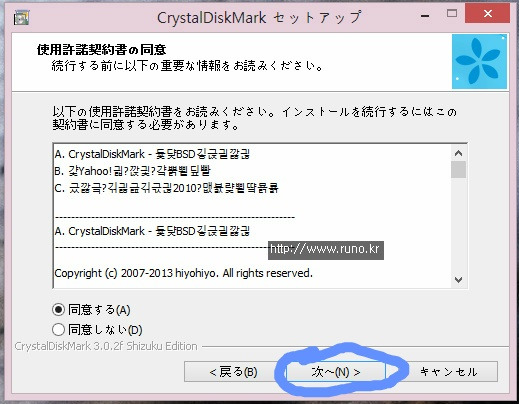Click the blue flower setup logo
Screen dimensions: 519x404
click(479, 62)
